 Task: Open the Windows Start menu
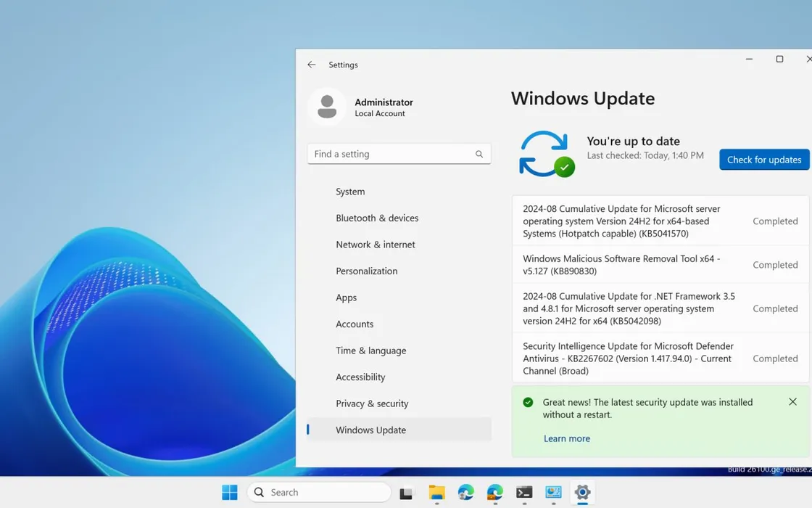[x=229, y=492]
